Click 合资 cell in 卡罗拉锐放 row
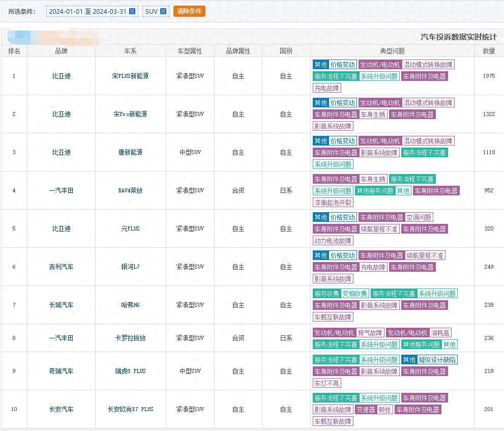The height and width of the screenshot is (431, 504). click(238, 338)
